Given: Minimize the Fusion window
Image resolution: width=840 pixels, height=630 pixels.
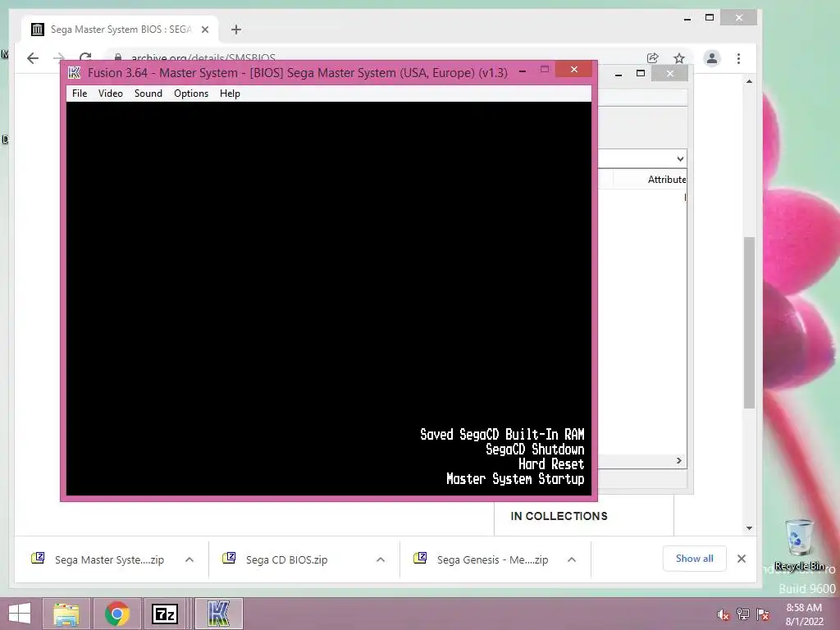Looking at the screenshot, I should coord(523,71).
